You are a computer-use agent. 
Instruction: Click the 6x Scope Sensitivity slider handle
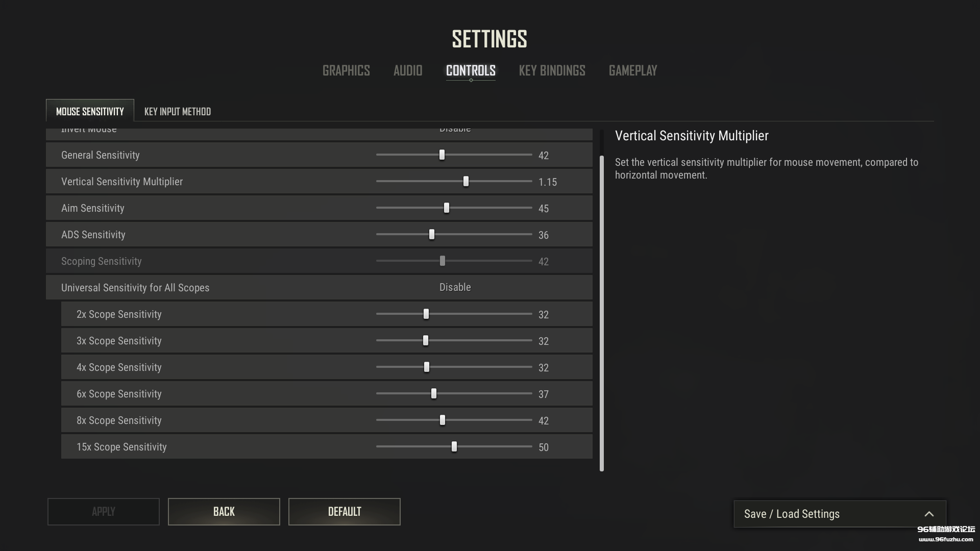click(x=434, y=393)
